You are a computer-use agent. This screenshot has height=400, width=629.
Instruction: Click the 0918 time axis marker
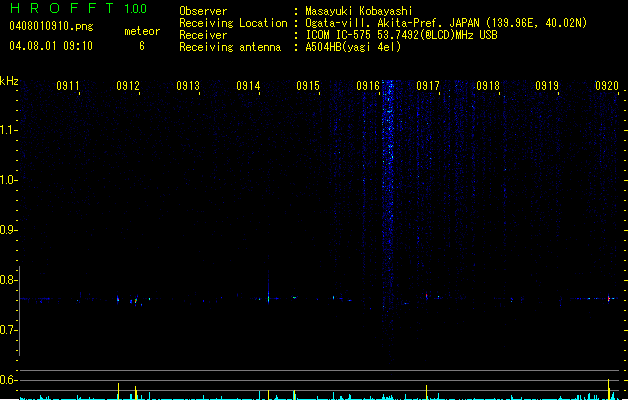coord(488,85)
